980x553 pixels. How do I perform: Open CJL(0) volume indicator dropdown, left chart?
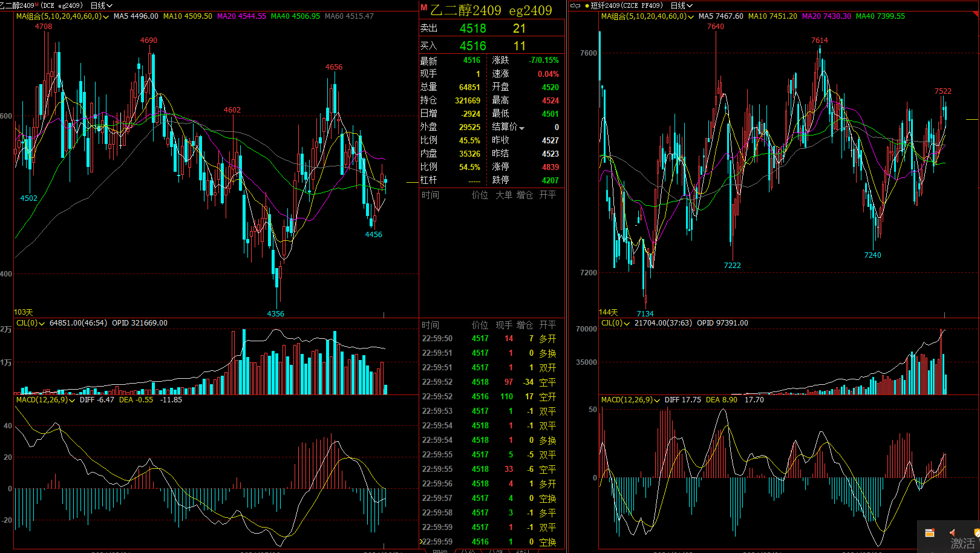[42, 324]
